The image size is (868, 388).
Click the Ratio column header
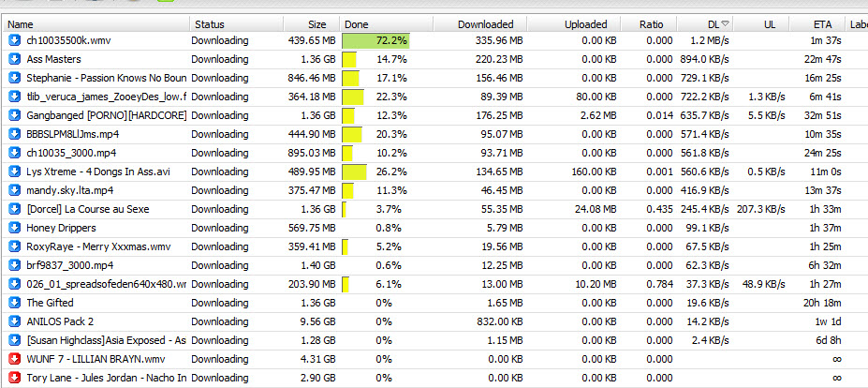pos(649,24)
